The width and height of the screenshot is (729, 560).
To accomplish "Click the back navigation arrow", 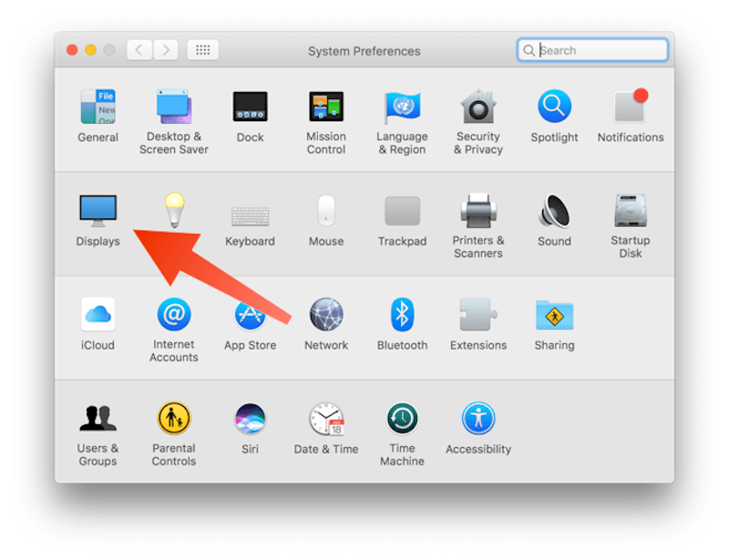I will click(x=138, y=50).
